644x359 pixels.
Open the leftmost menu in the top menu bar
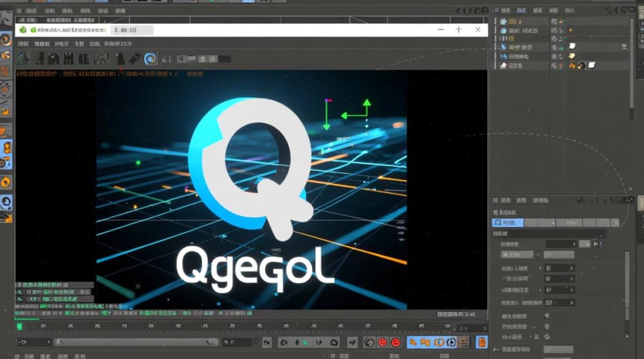click(x=19, y=10)
